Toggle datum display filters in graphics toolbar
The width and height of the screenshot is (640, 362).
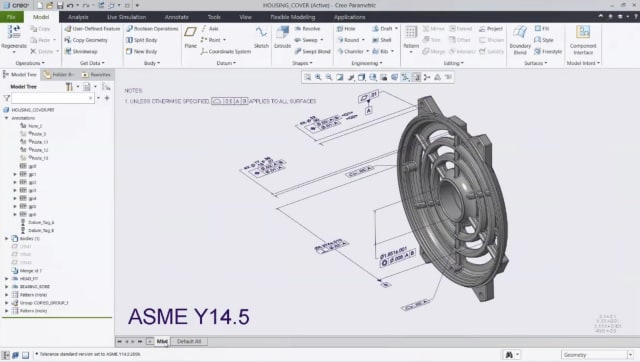tap(405, 77)
